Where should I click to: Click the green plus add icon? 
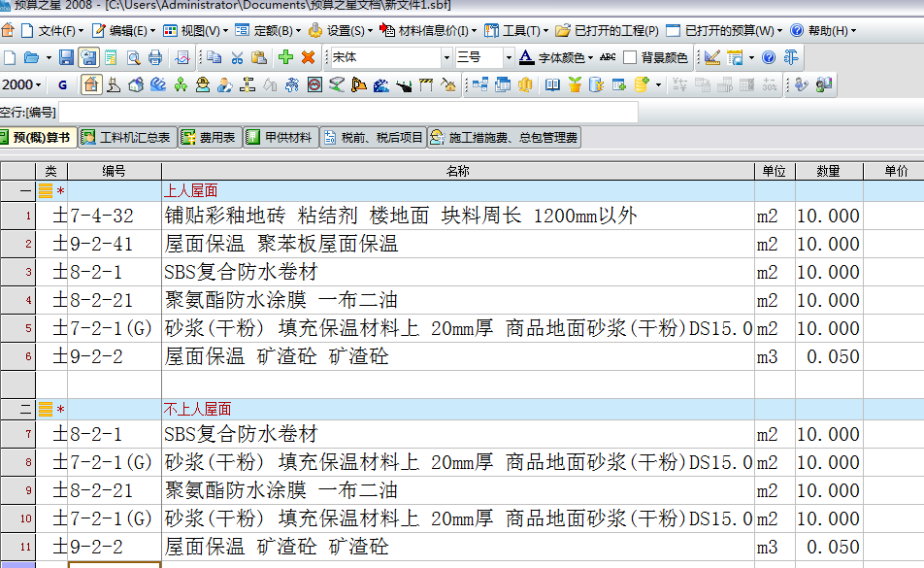point(285,57)
